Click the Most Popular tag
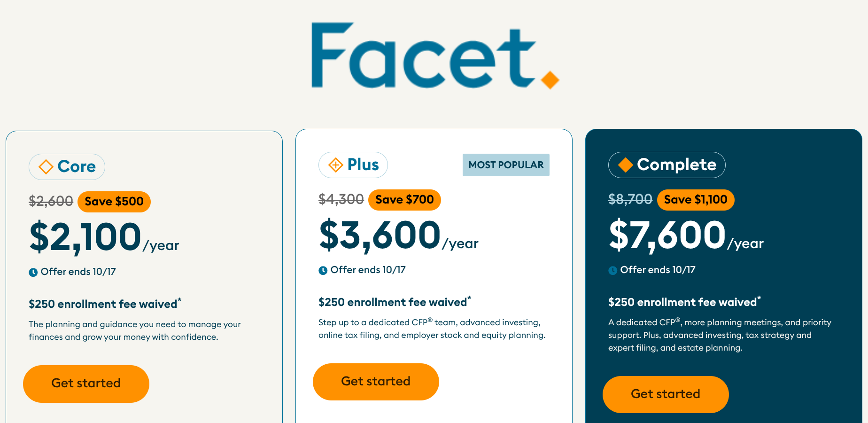The image size is (868, 423). pyautogui.click(x=506, y=165)
